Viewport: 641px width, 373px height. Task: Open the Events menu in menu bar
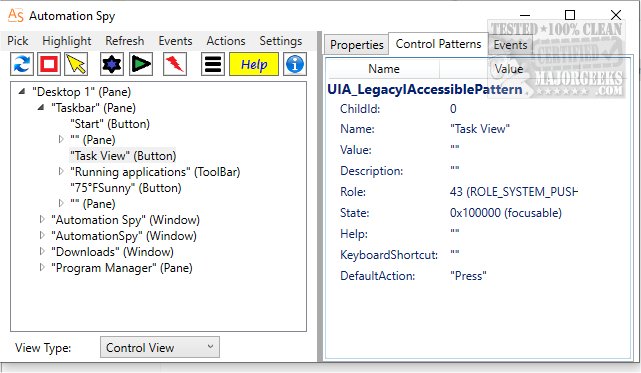tap(175, 41)
